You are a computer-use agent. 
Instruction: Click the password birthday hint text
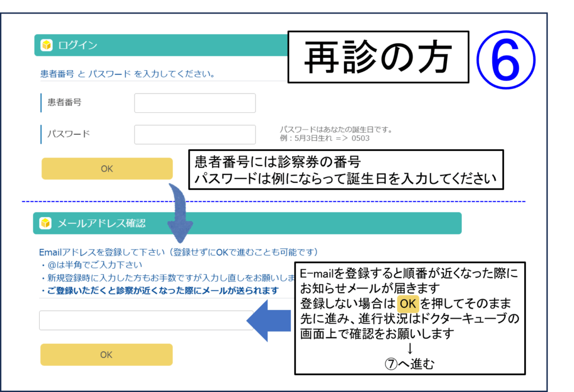tap(336, 134)
